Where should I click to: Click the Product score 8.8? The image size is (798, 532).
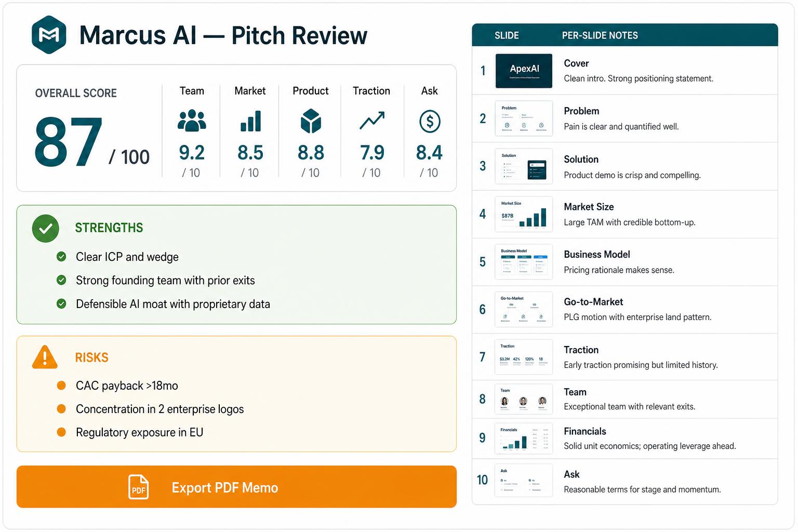coord(311,153)
